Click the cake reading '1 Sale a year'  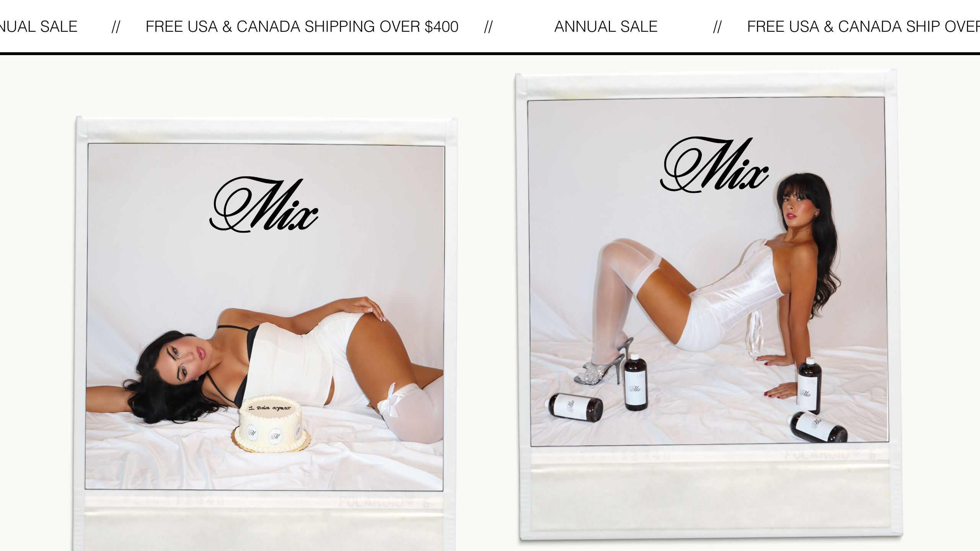click(271, 424)
